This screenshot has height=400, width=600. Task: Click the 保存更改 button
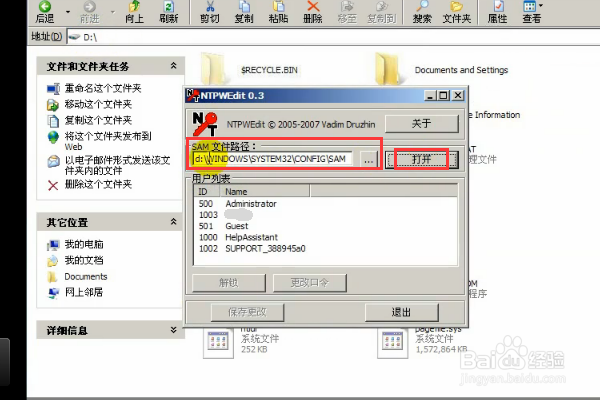tap(247, 312)
